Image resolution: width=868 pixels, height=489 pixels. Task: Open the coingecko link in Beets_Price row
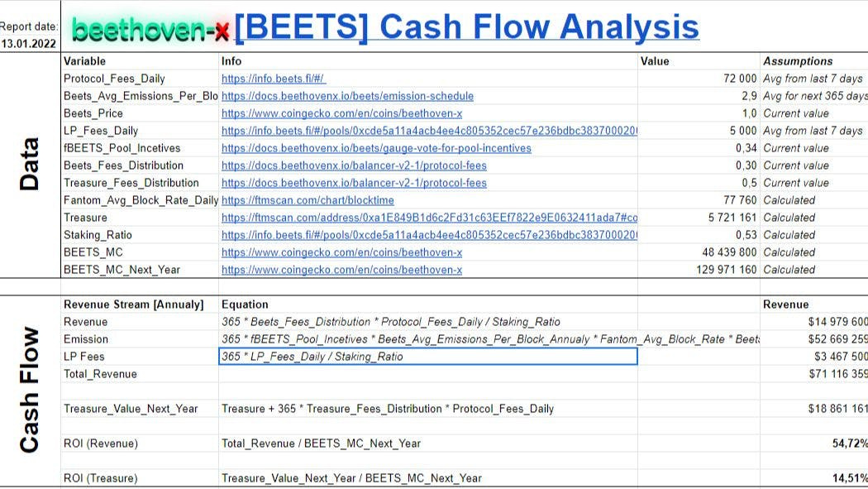341,113
